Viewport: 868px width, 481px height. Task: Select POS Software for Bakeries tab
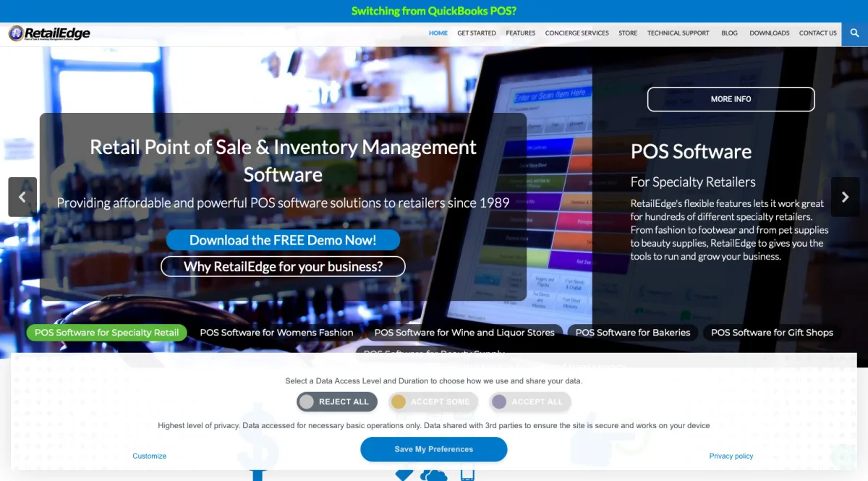click(633, 333)
